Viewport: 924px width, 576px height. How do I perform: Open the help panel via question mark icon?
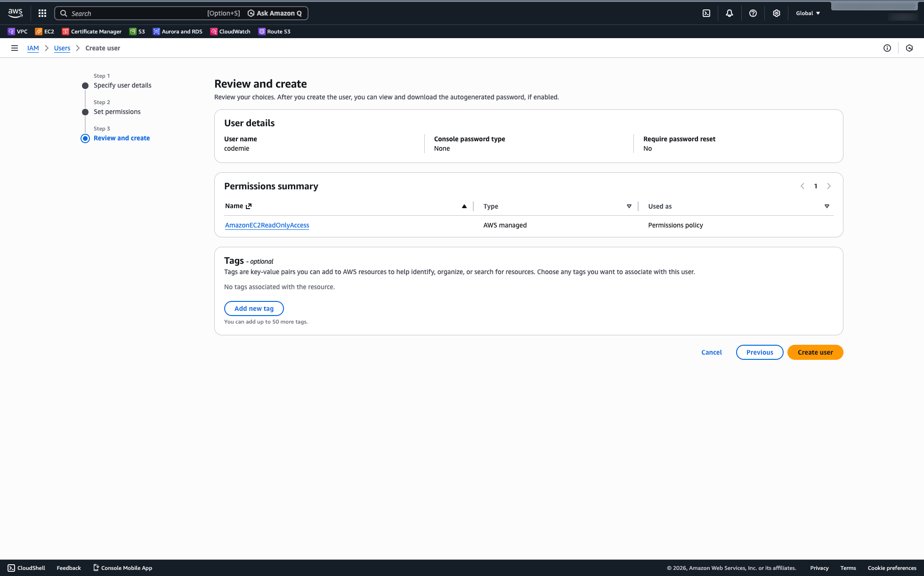coord(753,13)
